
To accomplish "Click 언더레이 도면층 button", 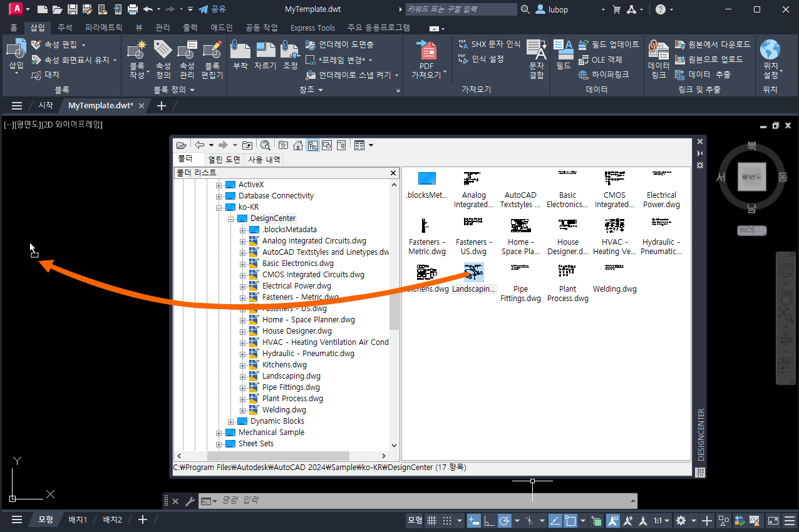I will [x=339, y=45].
